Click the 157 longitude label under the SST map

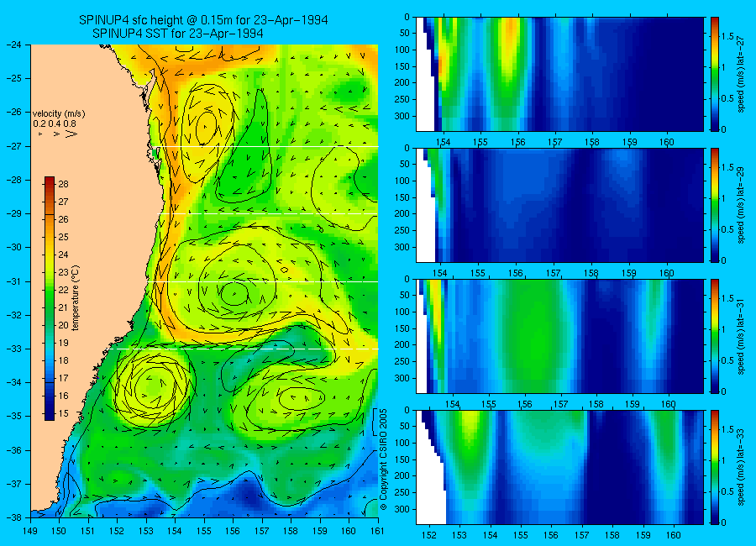[262, 531]
